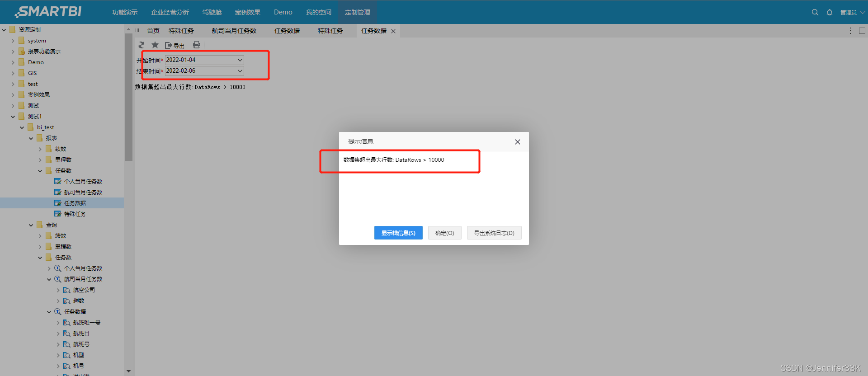Click the SMARTBI logo

48,12
